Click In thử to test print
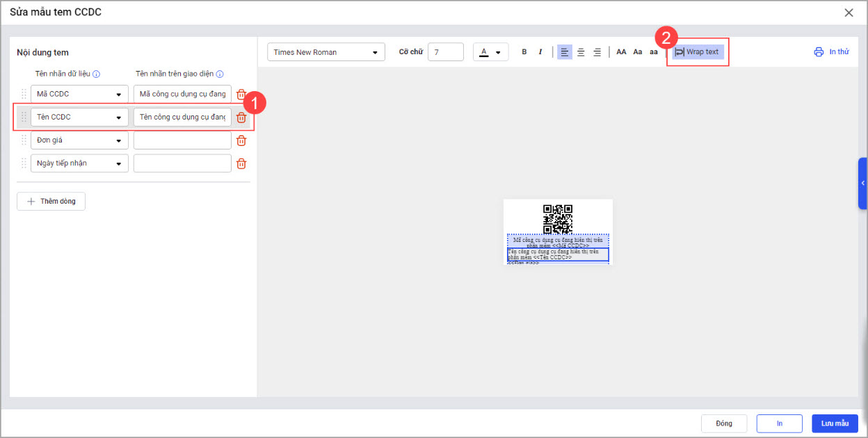 [832, 52]
